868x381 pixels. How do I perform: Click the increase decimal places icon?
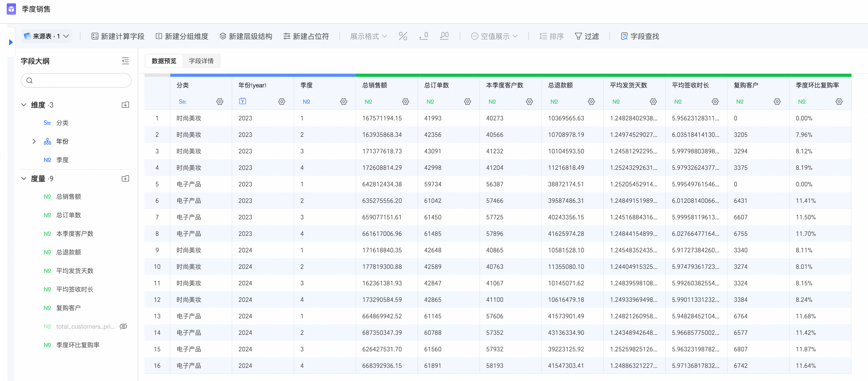coord(444,36)
